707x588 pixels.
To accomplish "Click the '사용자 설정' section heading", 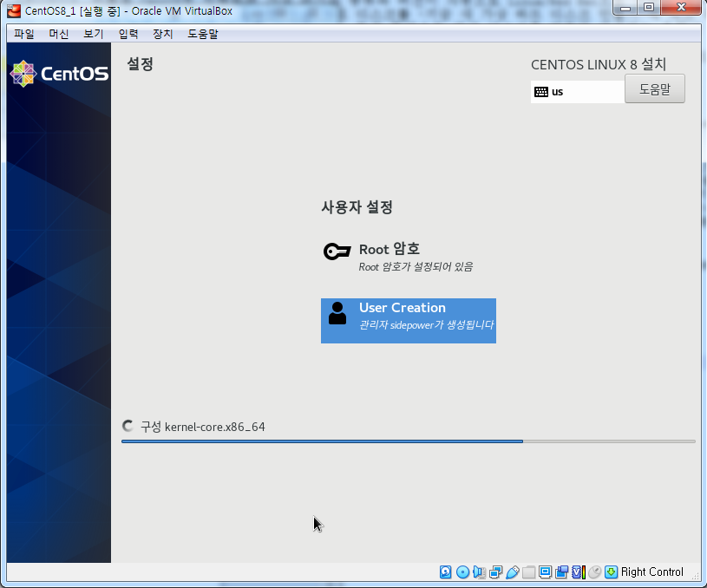I will [x=357, y=207].
